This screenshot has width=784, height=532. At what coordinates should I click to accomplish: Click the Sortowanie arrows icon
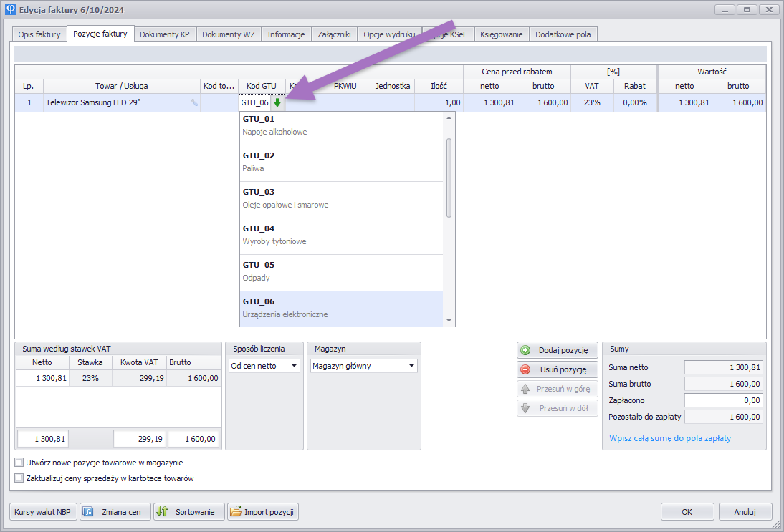[x=162, y=512]
